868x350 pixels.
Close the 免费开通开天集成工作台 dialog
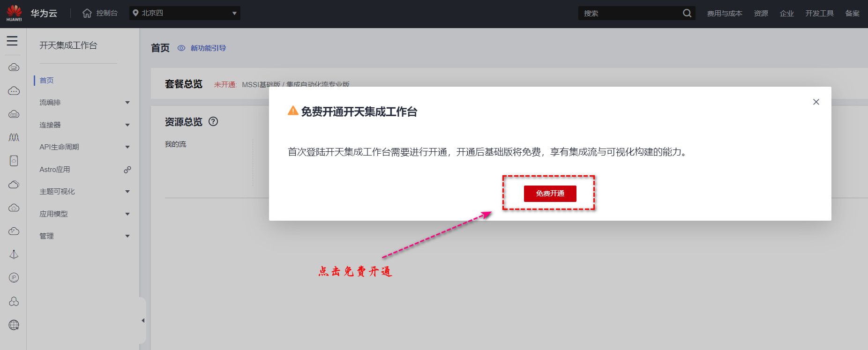816,102
